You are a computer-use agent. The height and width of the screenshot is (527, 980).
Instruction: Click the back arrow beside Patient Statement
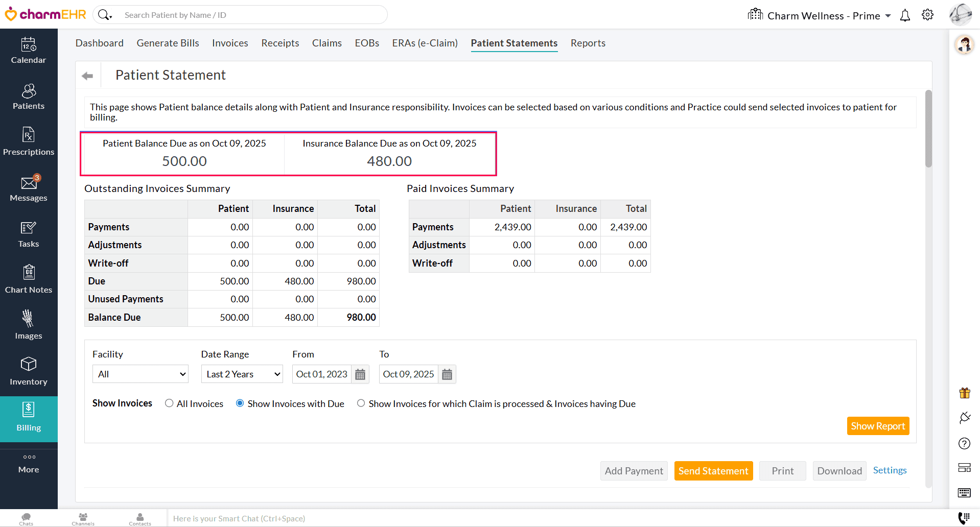click(87, 76)
